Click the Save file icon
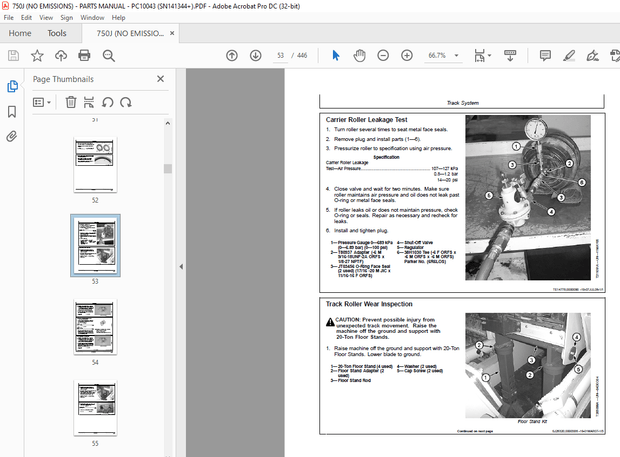This screenshot has width=620, height=457. click(x=13, y=56)
